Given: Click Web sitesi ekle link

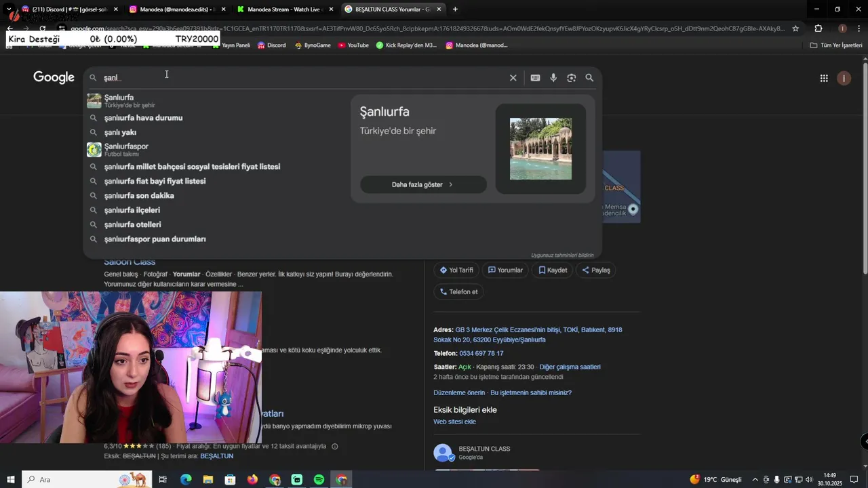Looking at the screenshot, I should coord(454,422).
